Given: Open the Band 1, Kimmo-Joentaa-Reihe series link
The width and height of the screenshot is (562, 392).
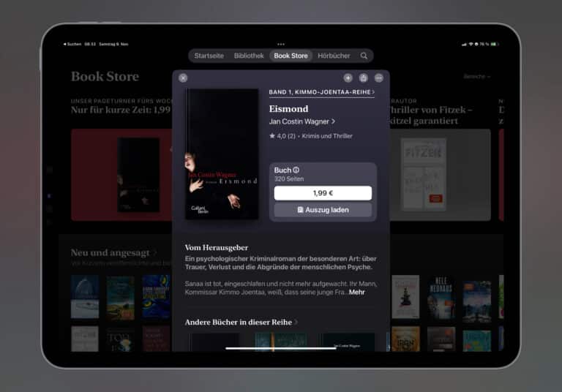Looking at the screenshot, I should tap(321, 93).
